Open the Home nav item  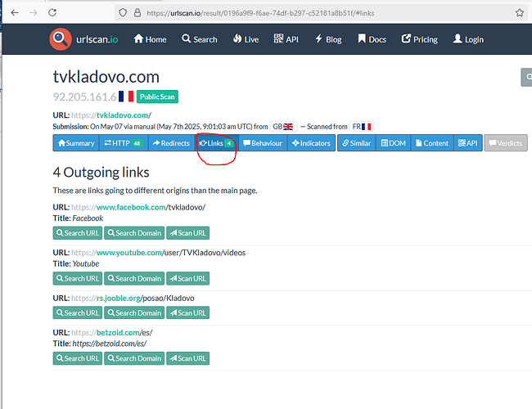(x=150, y=39)
